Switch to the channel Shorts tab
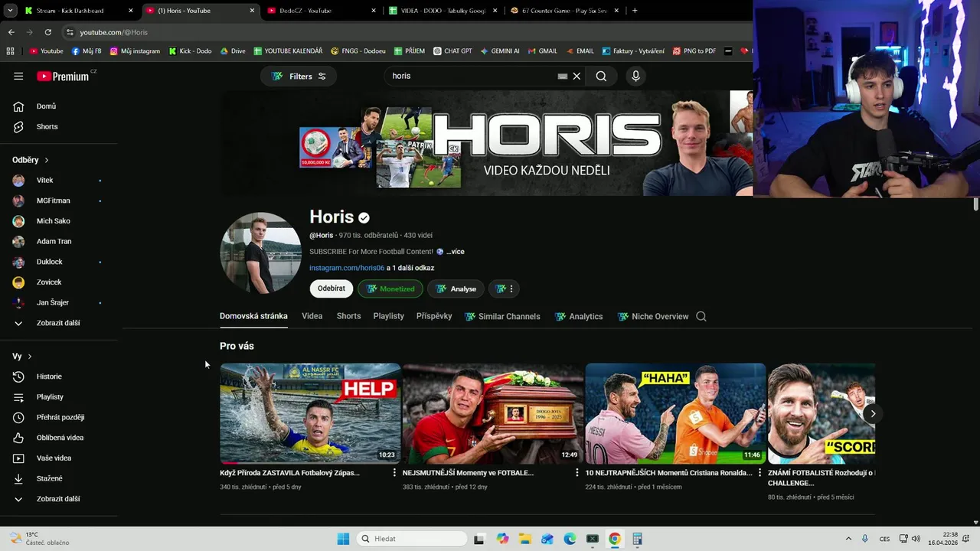Viewport: 980px width, 551px height. pyautogui.click(x=348, y=316)
